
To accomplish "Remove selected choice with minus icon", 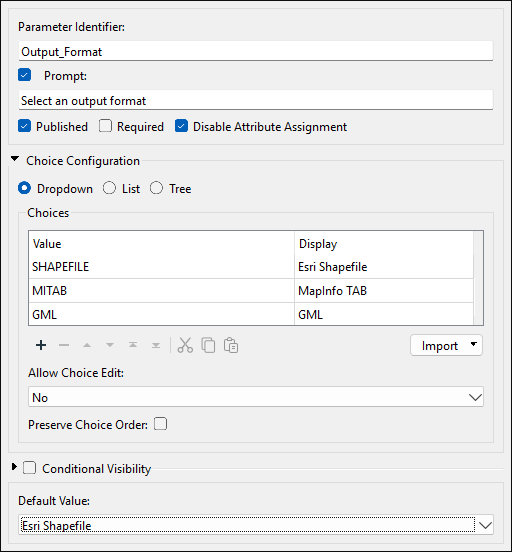I will pos(64,345).
